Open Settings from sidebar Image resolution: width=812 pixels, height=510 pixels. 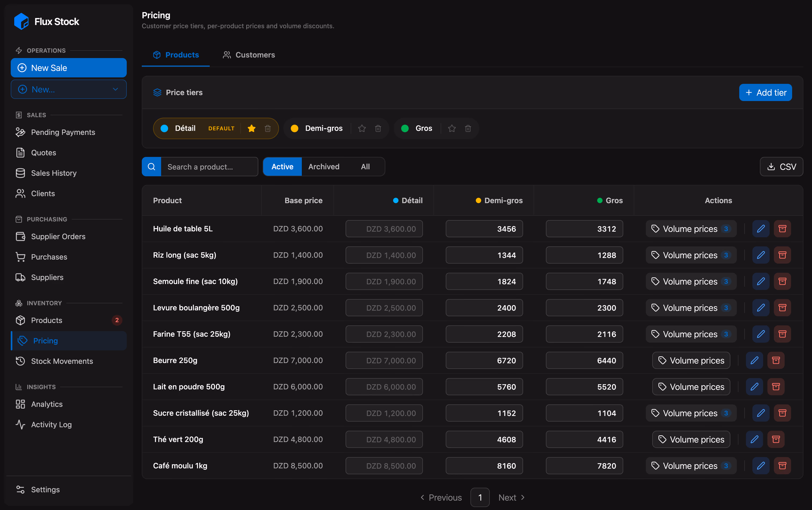[x=69, y=489]
